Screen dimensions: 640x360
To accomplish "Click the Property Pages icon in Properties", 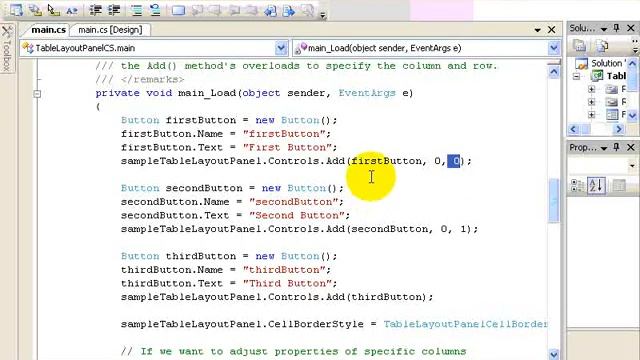I will point(618,186).
